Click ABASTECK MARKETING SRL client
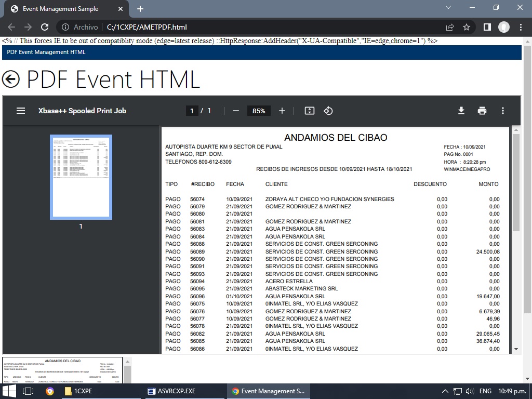Image resolution: width=532 pixels, height=399 pixels. (x=301, y=289)
